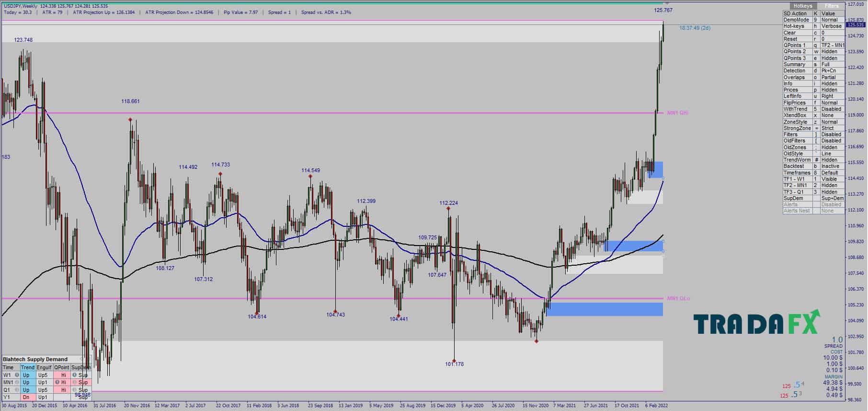Click the red swing marker at 114.549
868x411 pixels.
[310, 176]
